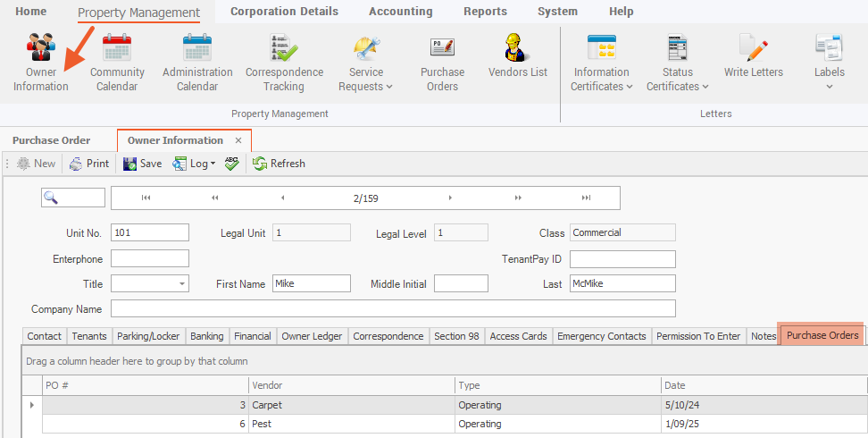Switch to the Contact tab
The width and height of the screenshot is (868, 438).
[45, 336]
